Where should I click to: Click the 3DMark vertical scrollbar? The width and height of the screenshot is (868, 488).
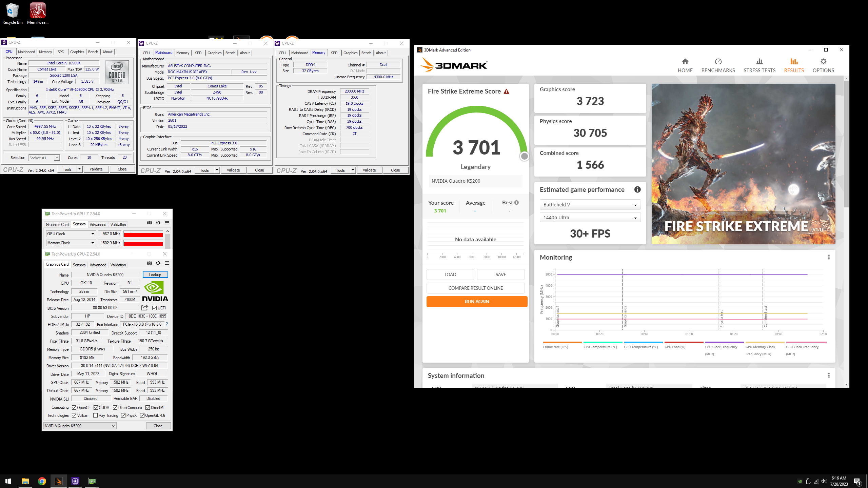tap(846, 144)
